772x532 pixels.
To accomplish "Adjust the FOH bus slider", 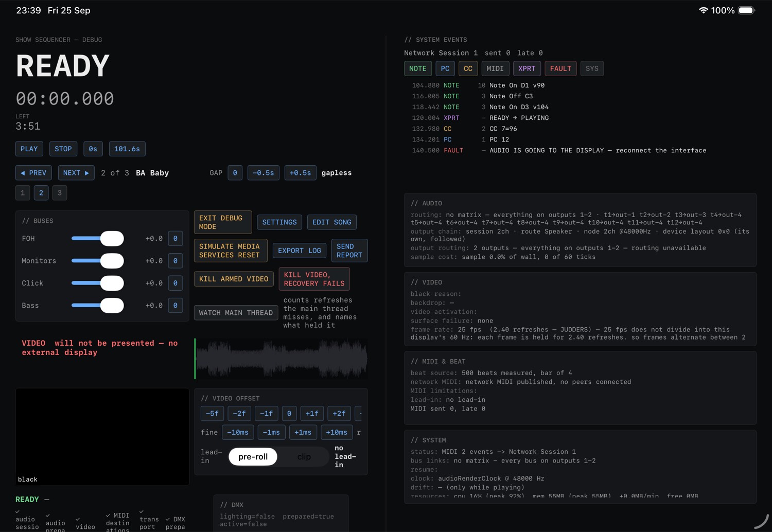I will click(x=98, y=238).
